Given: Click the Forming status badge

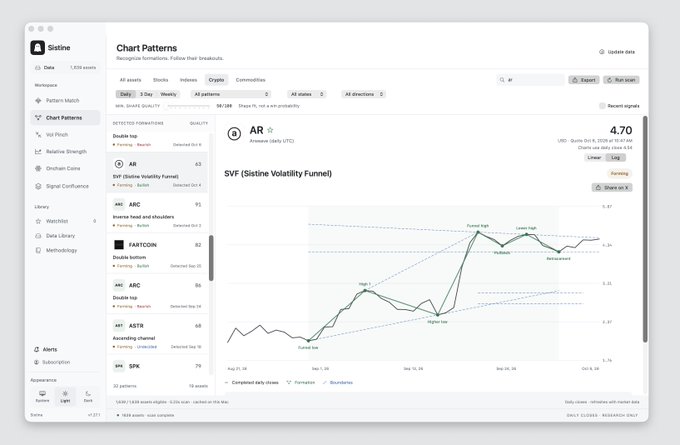Looking at the screenshot, I should [x=619, y=173].
